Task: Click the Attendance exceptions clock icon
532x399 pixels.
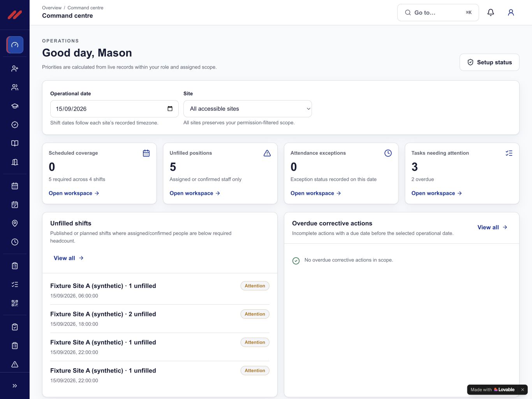Action: pyautogui.click(x=388, y=153)
